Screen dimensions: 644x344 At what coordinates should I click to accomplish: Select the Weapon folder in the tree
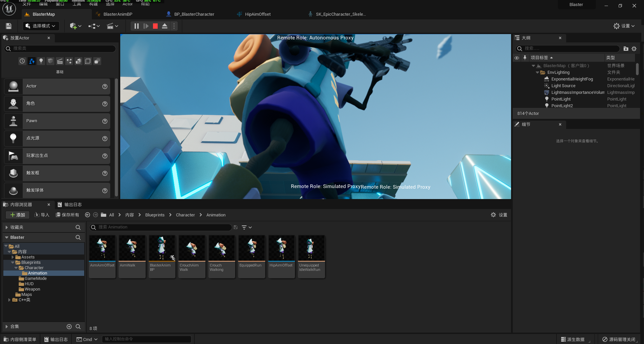tap(32, 289)
